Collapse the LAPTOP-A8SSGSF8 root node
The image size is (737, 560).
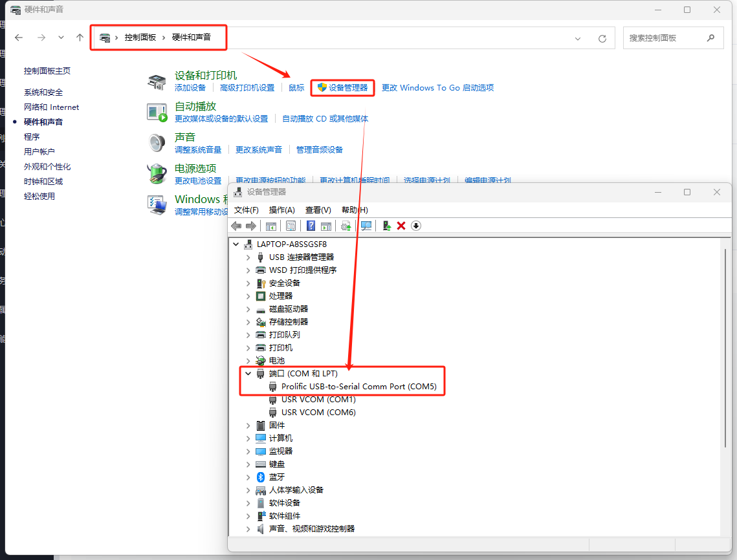[x=236, y=244]
